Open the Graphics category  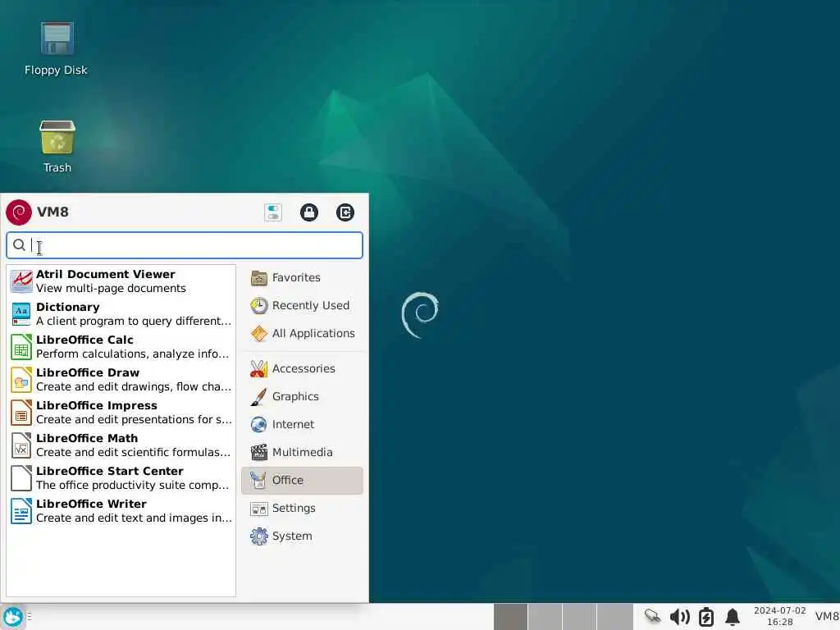(302, 396)
